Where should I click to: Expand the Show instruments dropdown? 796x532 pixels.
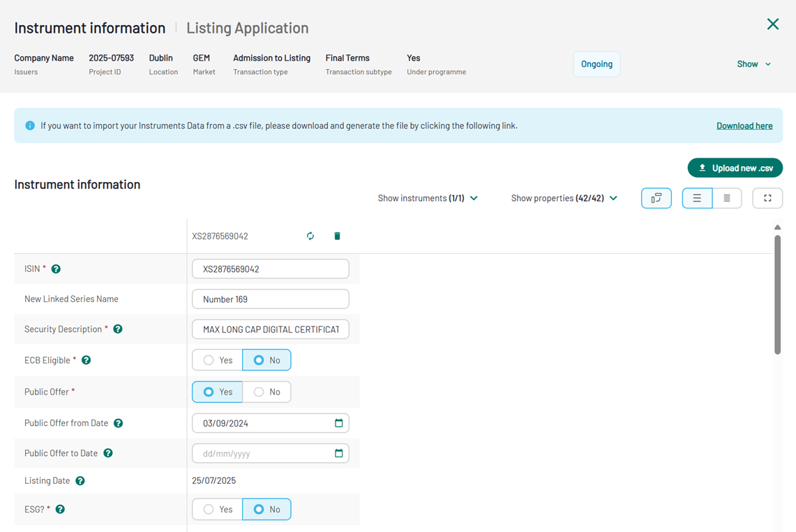(428, 199)
